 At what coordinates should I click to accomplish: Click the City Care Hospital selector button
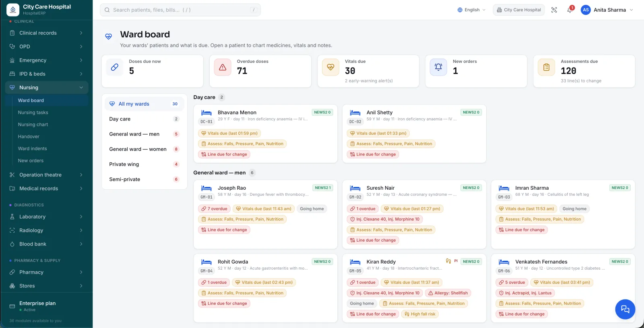click(x=518, y=10)
